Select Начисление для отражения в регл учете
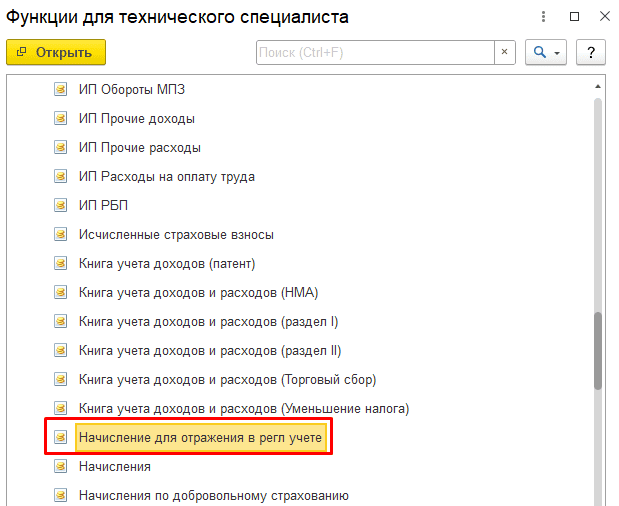Viewport: 619px width, 506px height. coord(201,438)
